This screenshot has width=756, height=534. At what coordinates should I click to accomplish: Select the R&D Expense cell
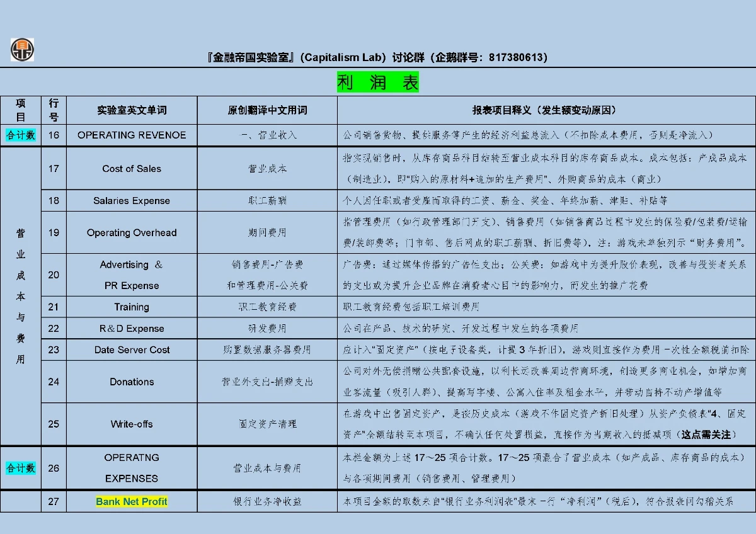(x=132, y=328)
